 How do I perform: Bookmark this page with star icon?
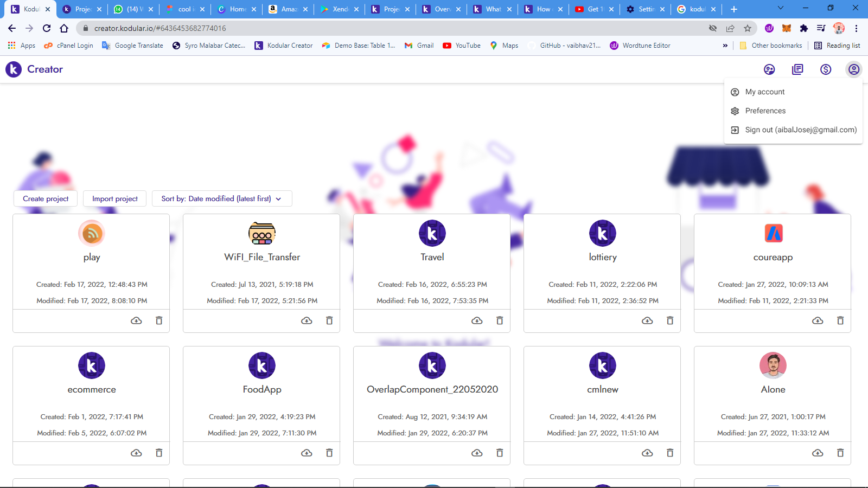click(x=748, y=28)
